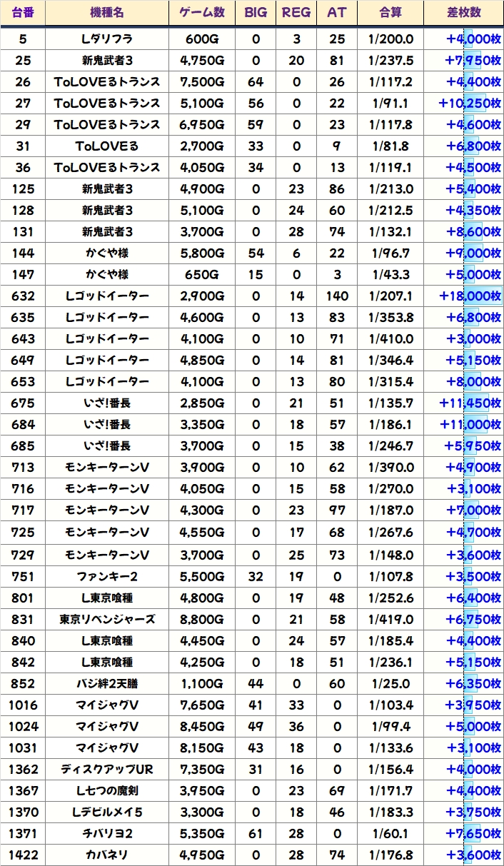Select the REG column header

click(x=296, y=13)
